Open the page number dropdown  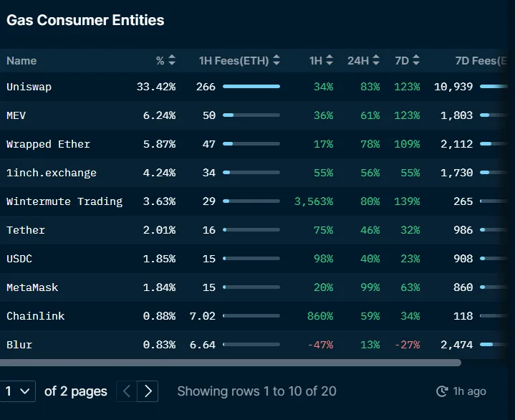[x=18, y=391]
